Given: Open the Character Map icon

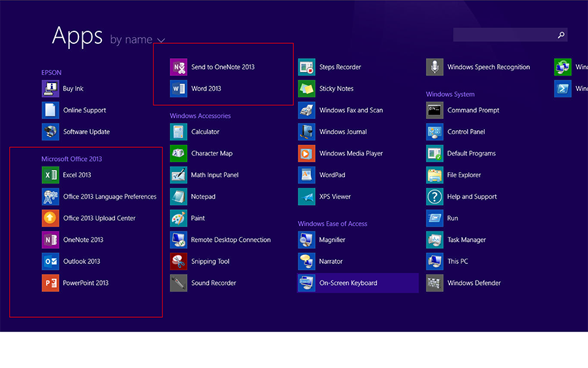Looking at the screenshot, I should (178, 154).
